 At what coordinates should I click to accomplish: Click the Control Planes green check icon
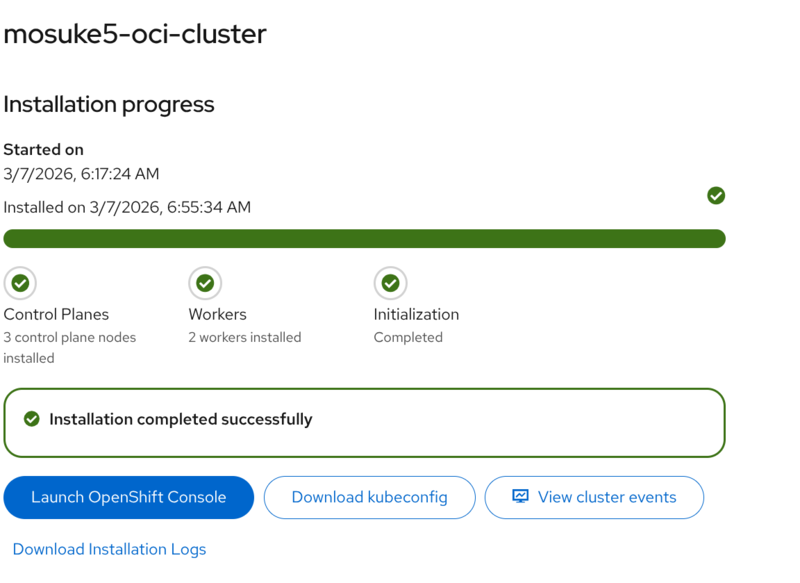tap(20, 283)
